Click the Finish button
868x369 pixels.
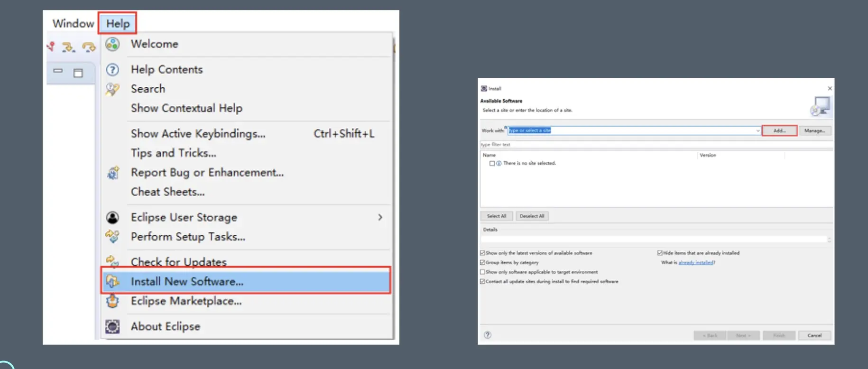click(779, 335)
